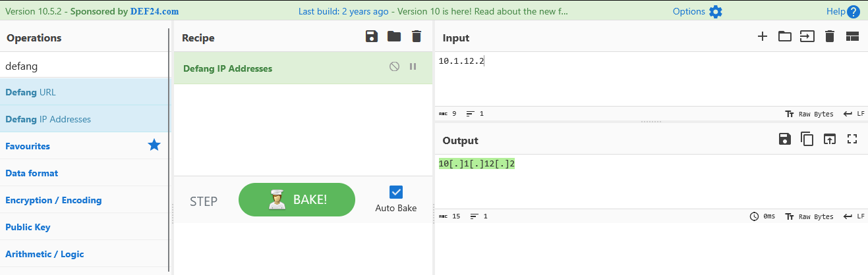Copy the output to the clipboard

(807, 139)
